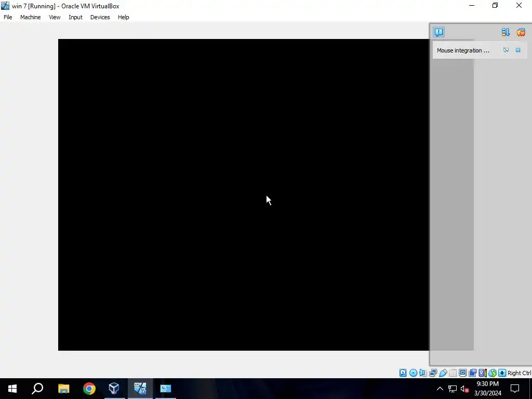Click the greyed shared folders indicator

[x=453, y=373]
